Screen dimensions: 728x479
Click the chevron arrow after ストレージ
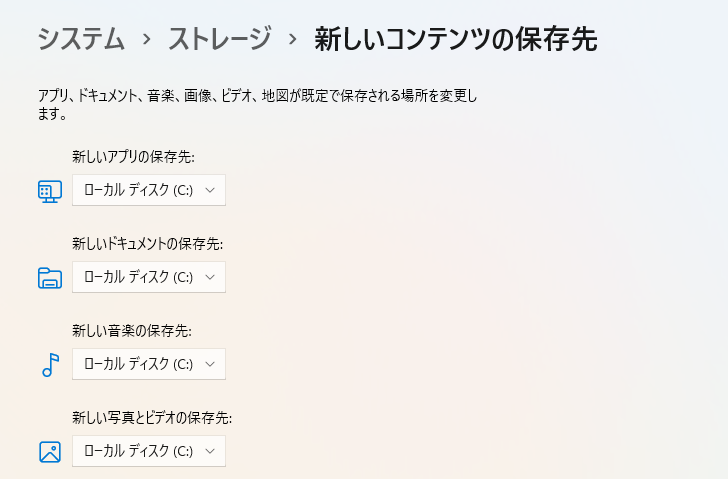[292, 40]
